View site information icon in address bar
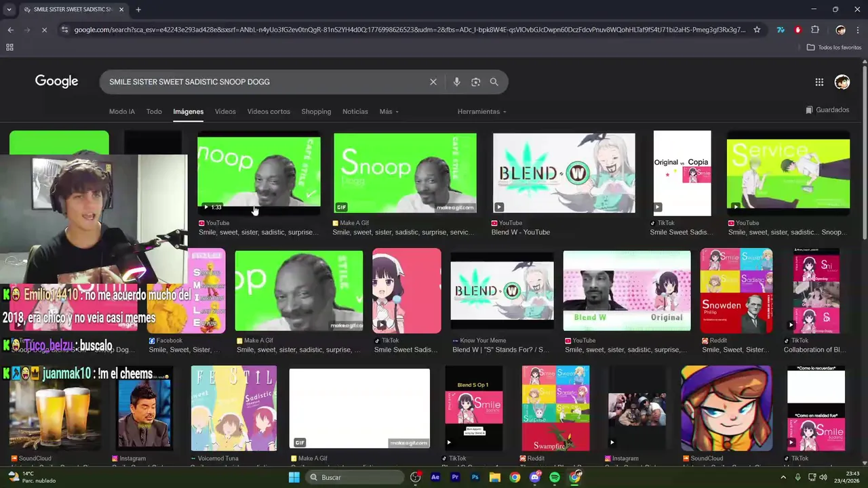The height and width of the screenshot is (488, 868). (64, 30)
